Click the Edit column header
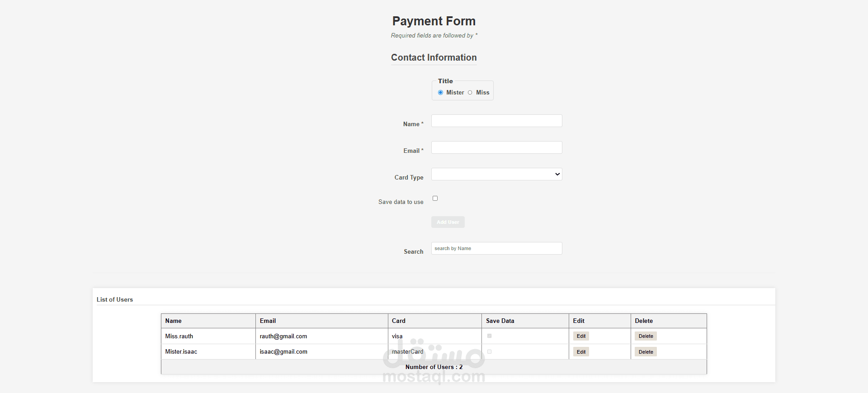The width and height of the screenshot is (868, 393). (600, 321)
